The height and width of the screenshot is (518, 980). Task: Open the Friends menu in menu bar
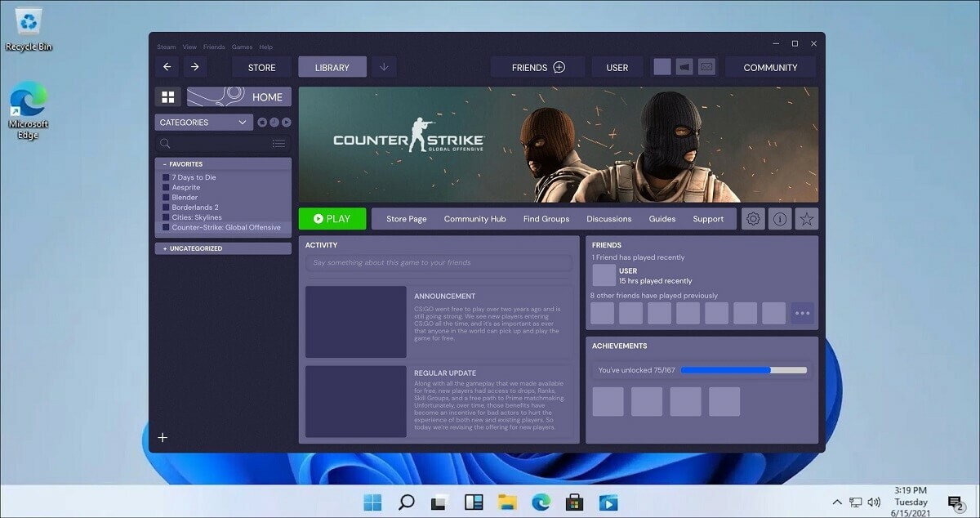[x=214, y=47]
